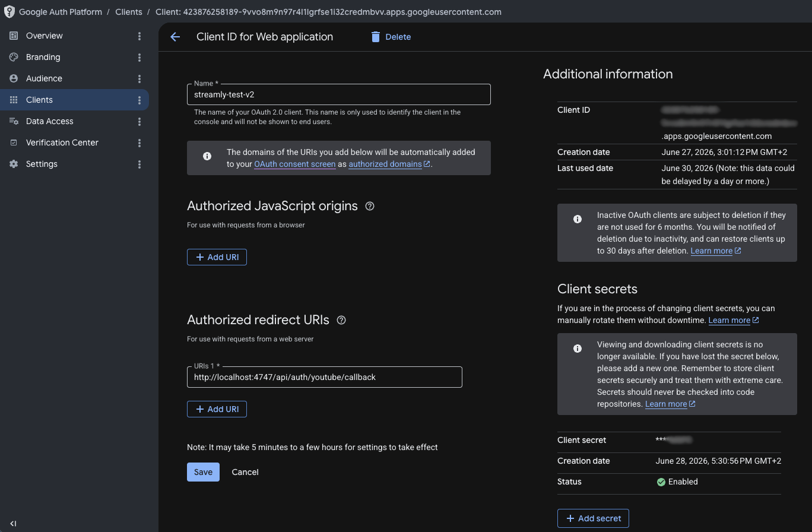Click the Client ID breadcrumb text
Screen dimensions: 812x532
(x=328, y=12)
